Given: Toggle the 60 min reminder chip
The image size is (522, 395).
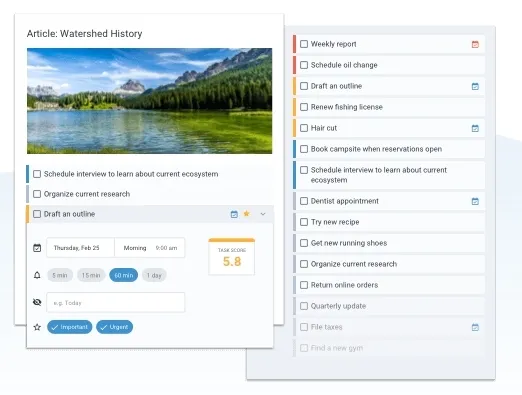Looking at the screenshot, I should point(124,275).
